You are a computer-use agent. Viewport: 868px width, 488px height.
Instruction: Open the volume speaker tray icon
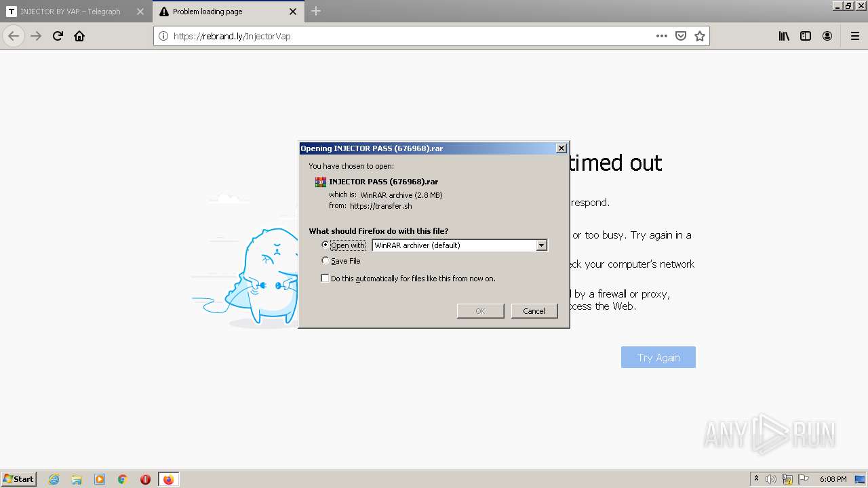point(771,479)
